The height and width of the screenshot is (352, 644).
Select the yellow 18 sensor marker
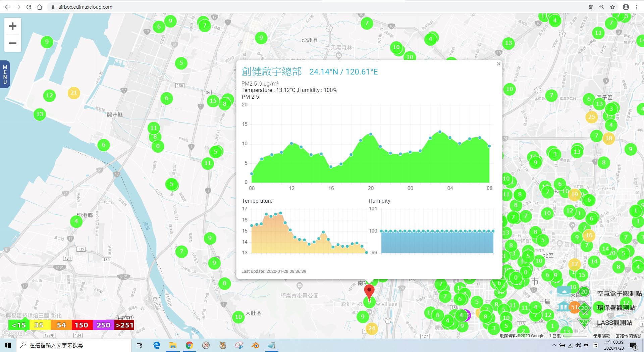[608, 138]
